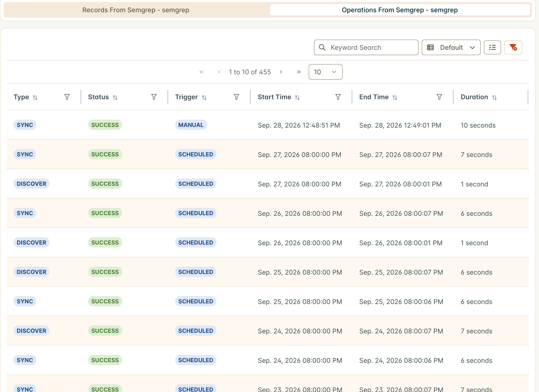This screenshot has width=539, height=392.
Task: Click end time Sep. 27, 2026 08:00:07 PM
Action: (401, 155)
